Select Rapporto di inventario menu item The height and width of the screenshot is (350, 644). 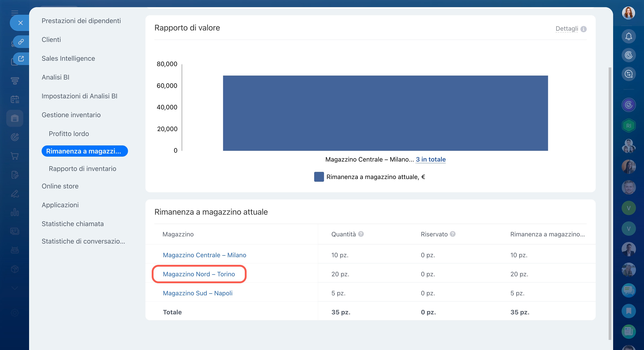[82, 169]
